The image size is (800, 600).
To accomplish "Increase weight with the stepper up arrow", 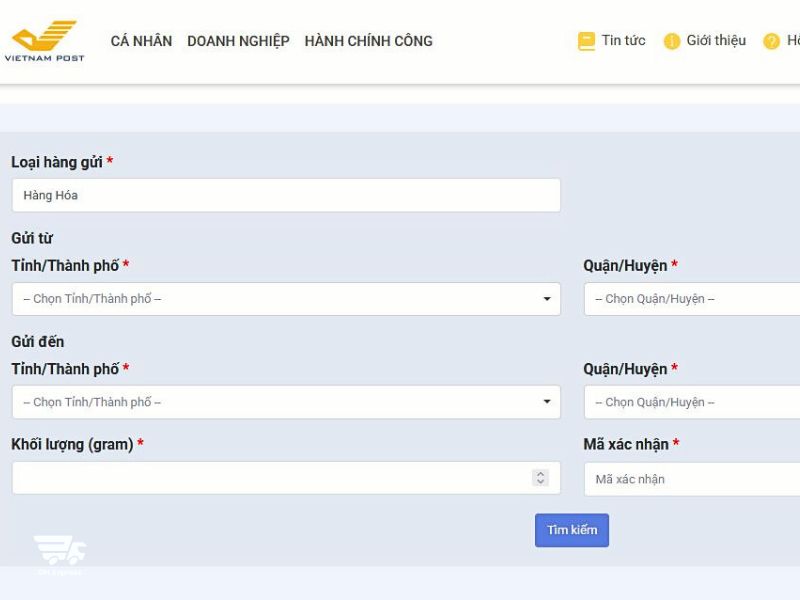I will (x=541, y=474).
